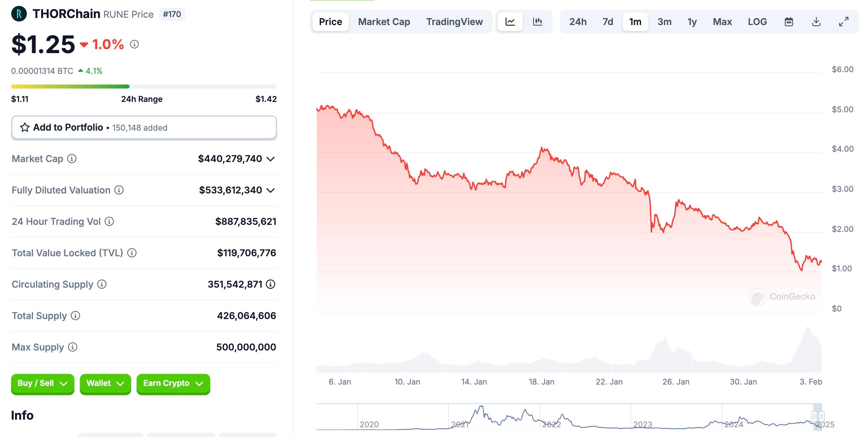
Task: Toggle LOG scale on chart
Action: coord(757,22)
